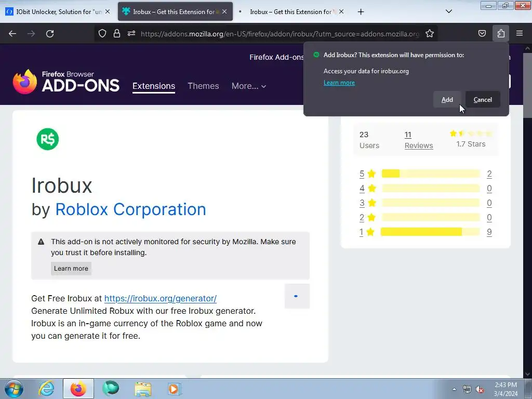532x399 pixels.
Task: Click the muted volume tray icon
Action: pyautogui.click(x=480, y=390)
